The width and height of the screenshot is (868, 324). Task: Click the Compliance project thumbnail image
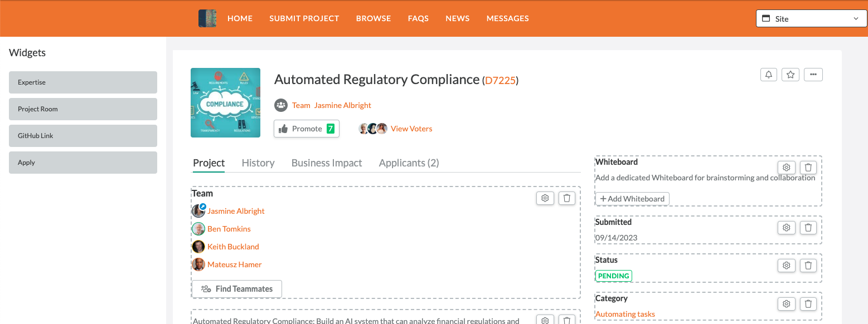pos(225,102)
